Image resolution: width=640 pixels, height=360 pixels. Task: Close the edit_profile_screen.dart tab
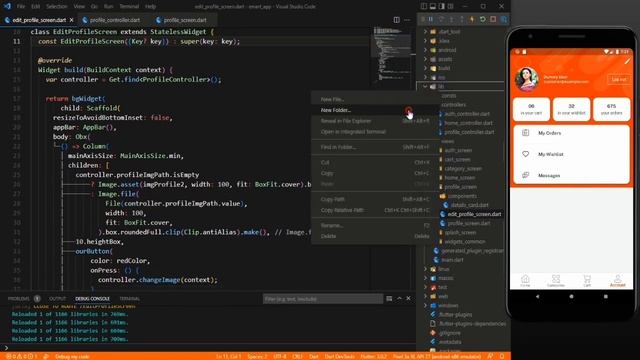[71, 20]
